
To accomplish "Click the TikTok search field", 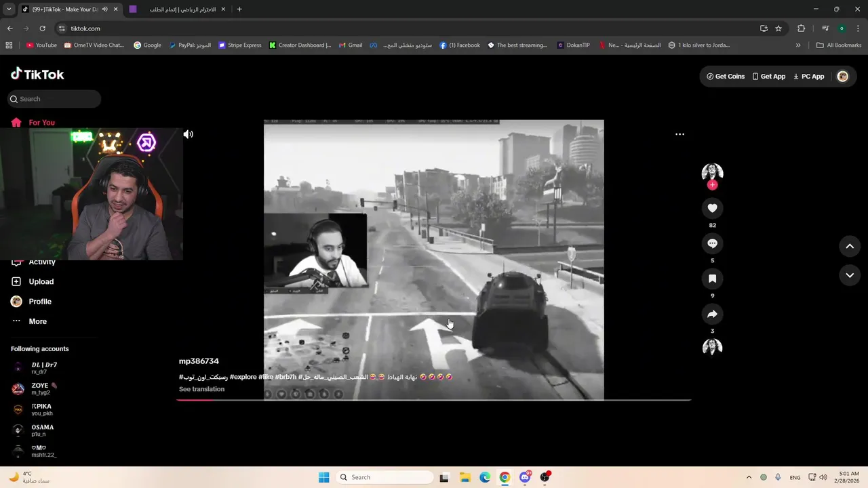I will (x=54, y=99).
